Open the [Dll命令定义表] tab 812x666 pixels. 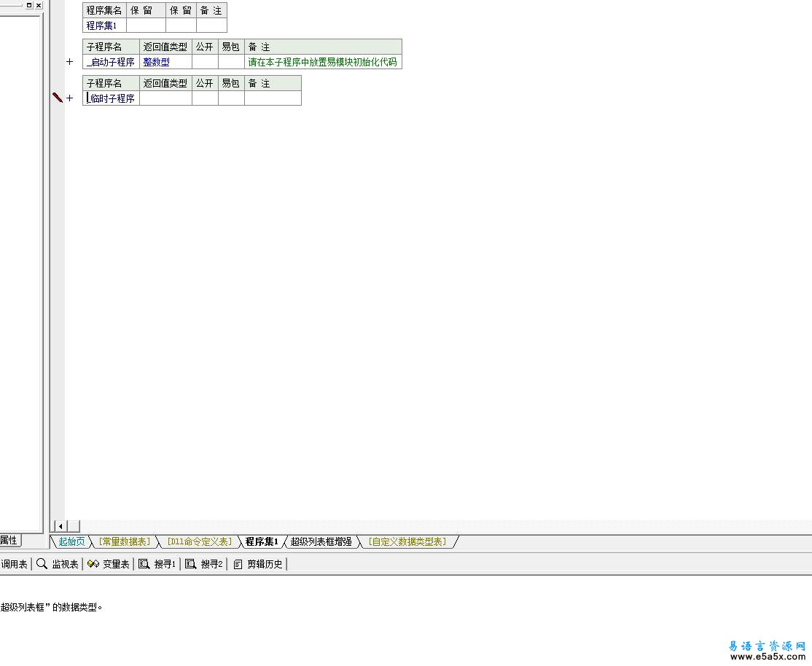[200, 541]
